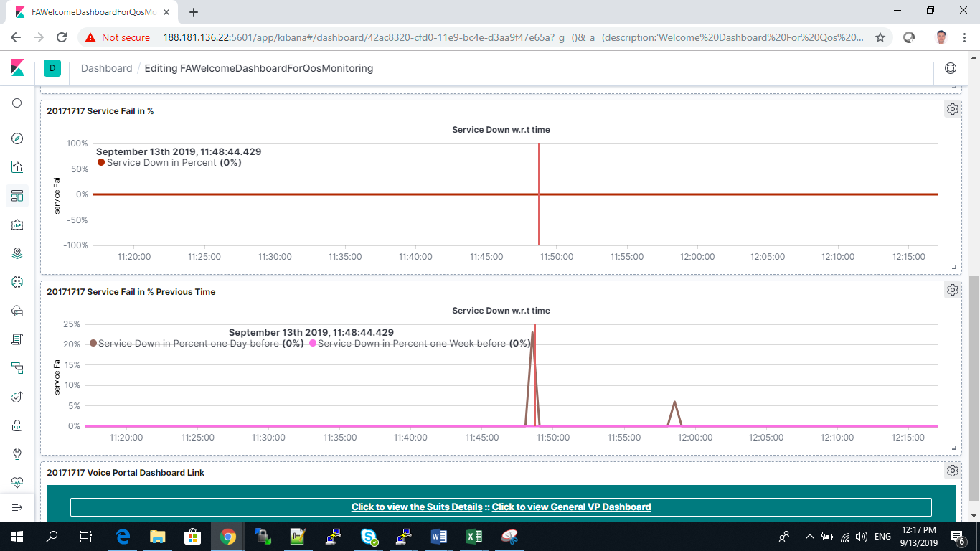
Task: Open Kibana Discover with the compass icon
Action: pyautogui.click(x=17, y=138)
